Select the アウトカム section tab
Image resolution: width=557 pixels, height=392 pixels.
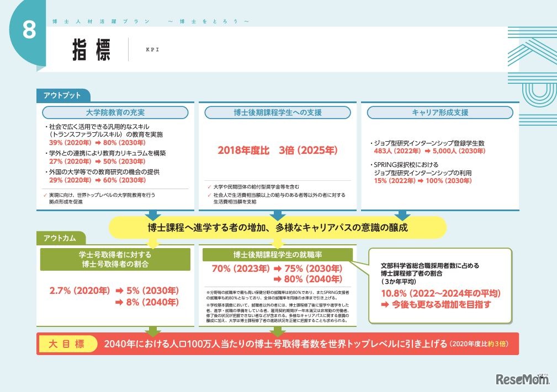(60, 238)
